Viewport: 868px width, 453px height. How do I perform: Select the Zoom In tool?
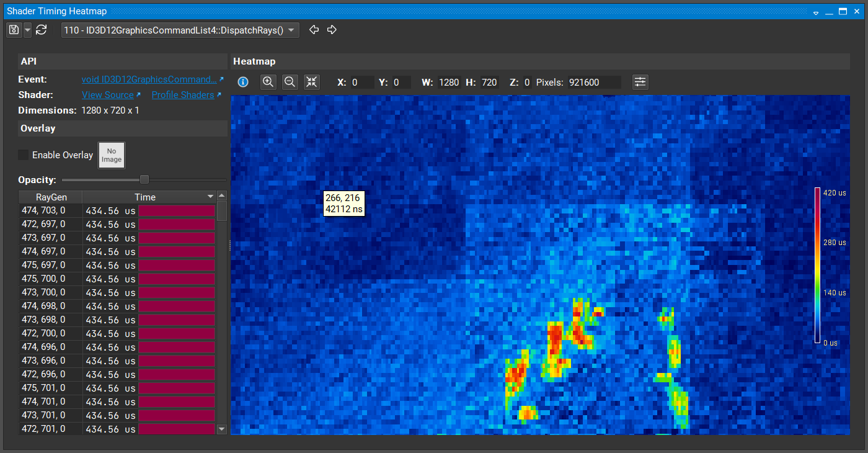click(x=268, y=82)
